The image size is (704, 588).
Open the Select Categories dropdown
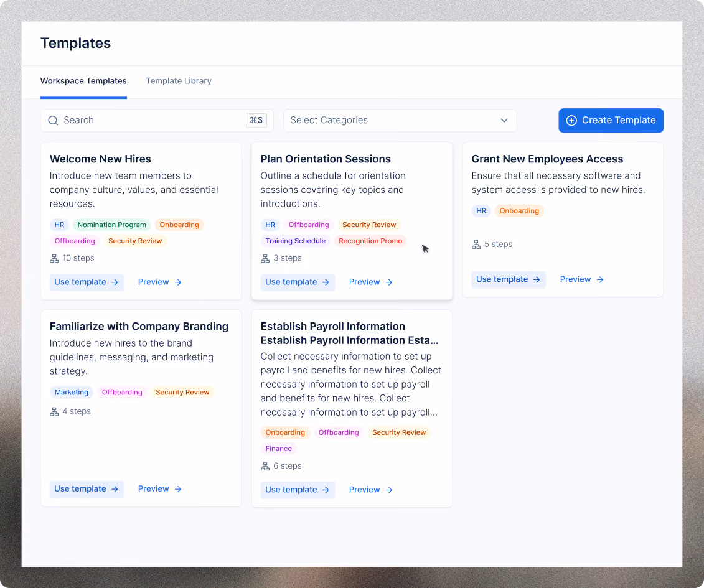(400, 120)
